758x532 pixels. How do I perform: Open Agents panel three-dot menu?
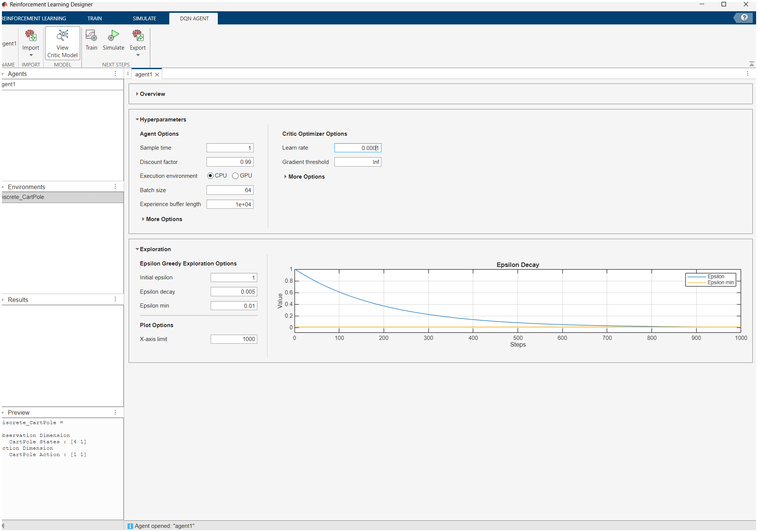click(x=115, y=74)
